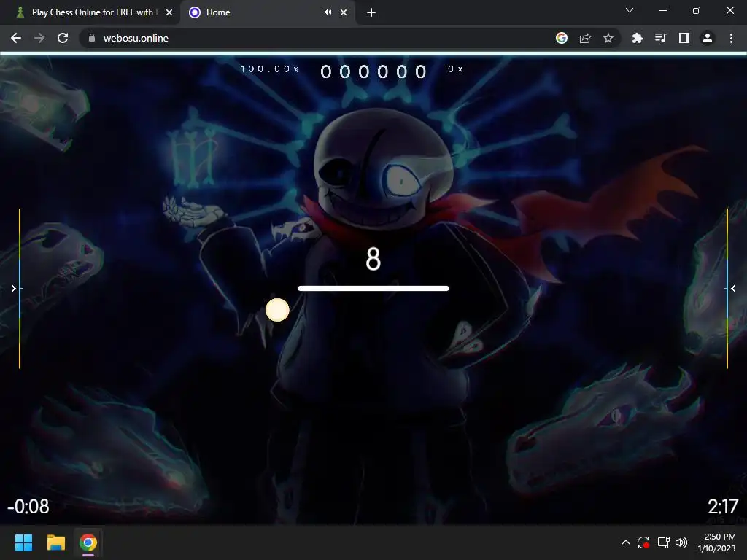Click the 100.00% accuracy readout
Image resolution: width=747 pixels, height=560 pixels.
[270, 69]
